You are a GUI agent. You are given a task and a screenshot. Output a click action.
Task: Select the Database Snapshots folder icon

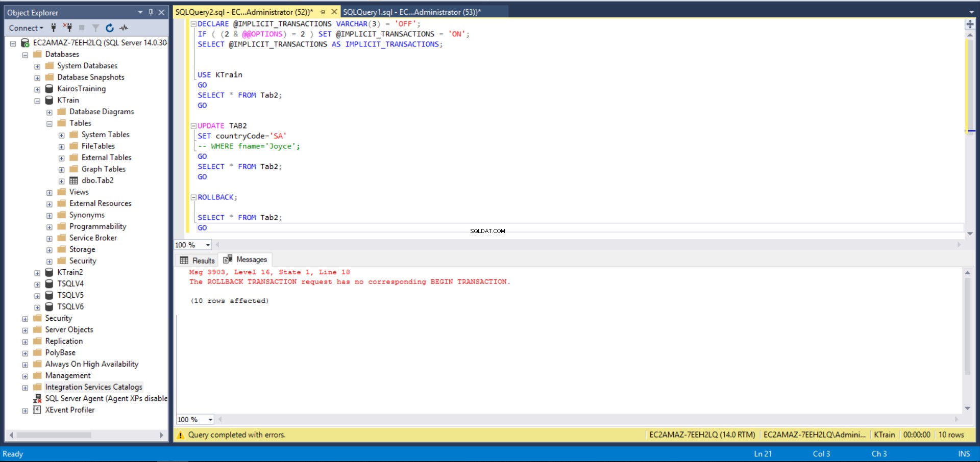pos(50,77)
